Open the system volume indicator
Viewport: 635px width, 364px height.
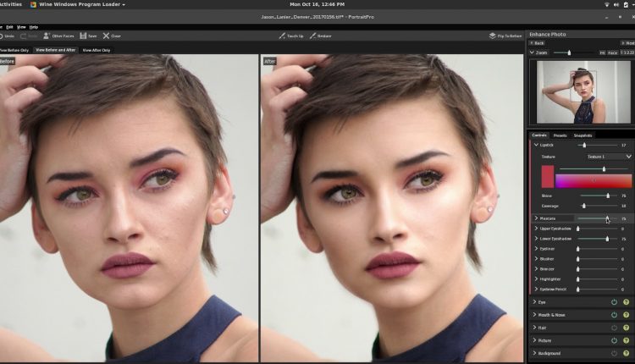coord(616,4)
